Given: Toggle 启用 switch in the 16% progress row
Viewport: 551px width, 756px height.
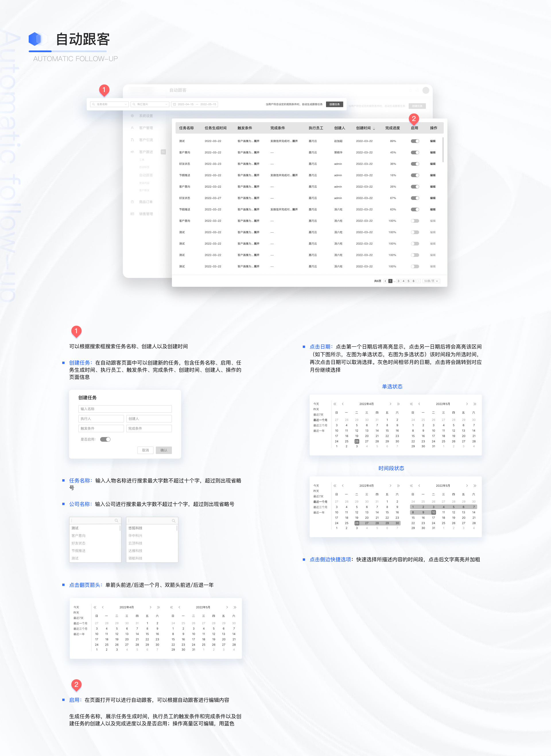Looking at the screenshot, I should pyautogui.click(x=415, y=175).
